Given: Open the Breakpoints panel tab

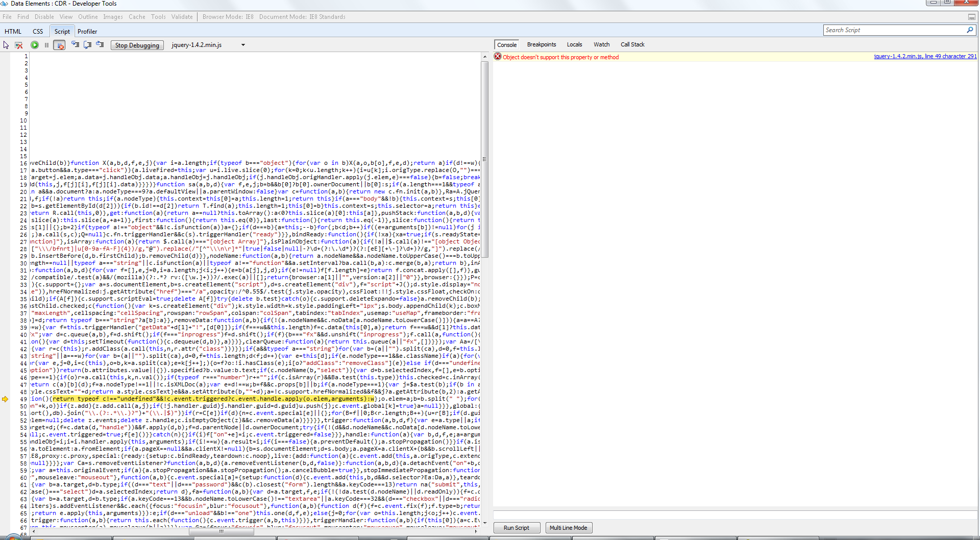Looking at the screenshot, I should click(x=542, y=44).
